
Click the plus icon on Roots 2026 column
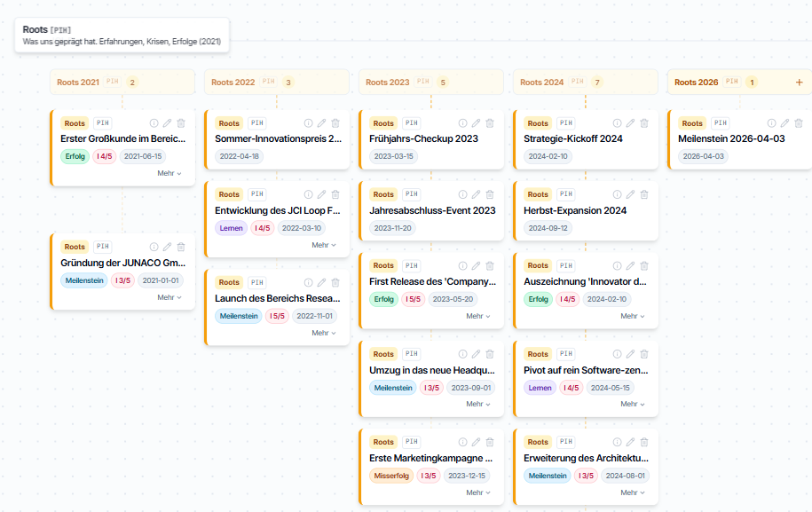(799, 83)
